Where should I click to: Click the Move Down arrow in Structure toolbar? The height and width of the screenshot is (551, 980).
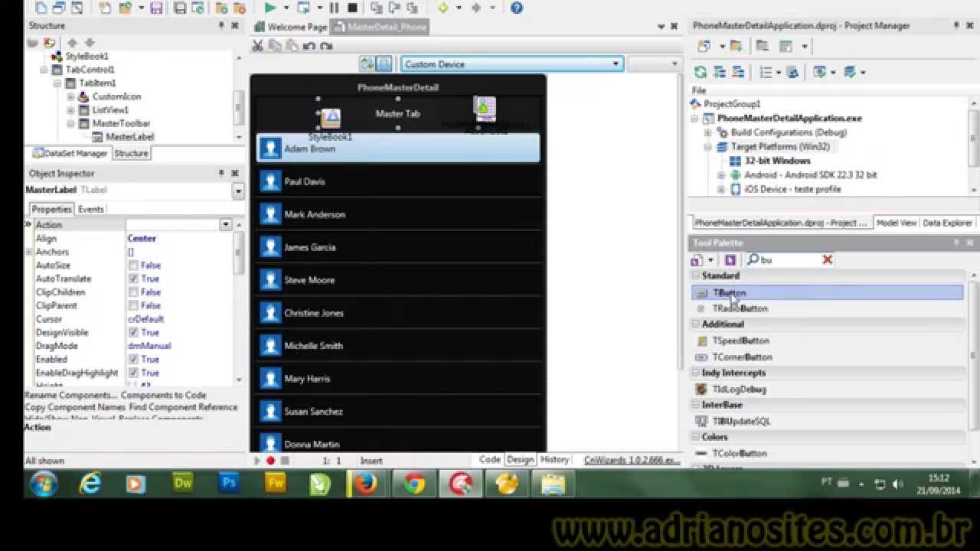point(90,43)
